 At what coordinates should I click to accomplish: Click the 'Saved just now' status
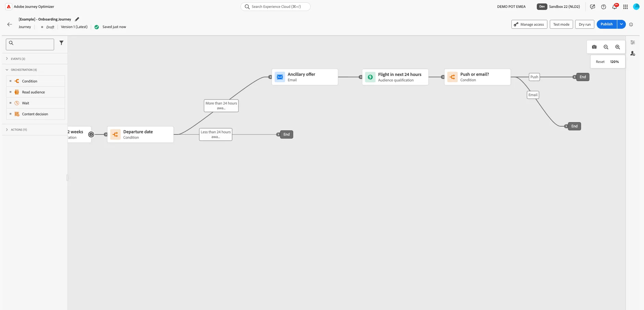[x=114, y=27]
